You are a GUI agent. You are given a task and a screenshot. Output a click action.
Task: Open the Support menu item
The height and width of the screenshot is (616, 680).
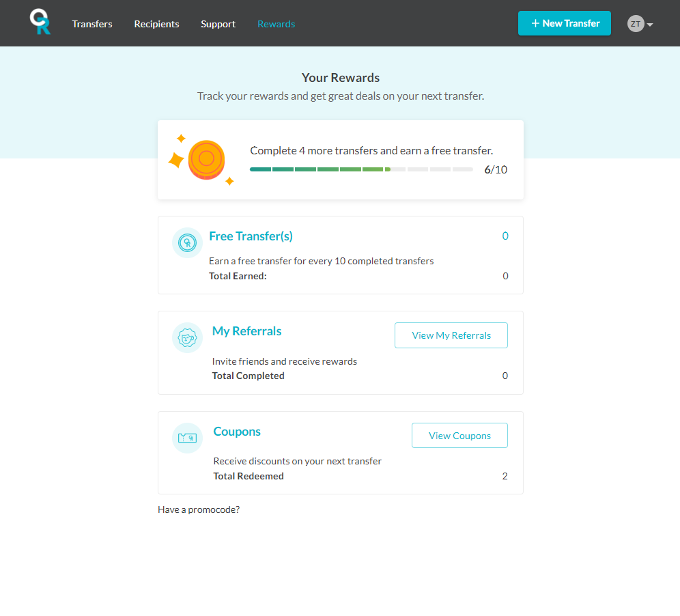coord(218,24)
